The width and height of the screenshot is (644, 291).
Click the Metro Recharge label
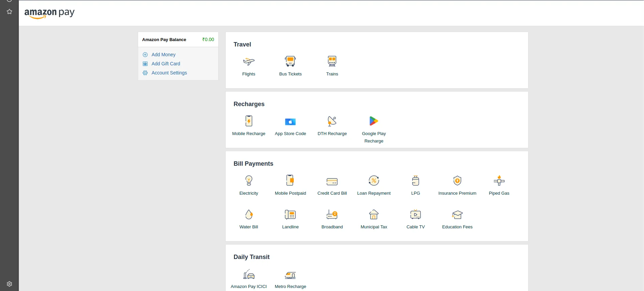[290, 287]
